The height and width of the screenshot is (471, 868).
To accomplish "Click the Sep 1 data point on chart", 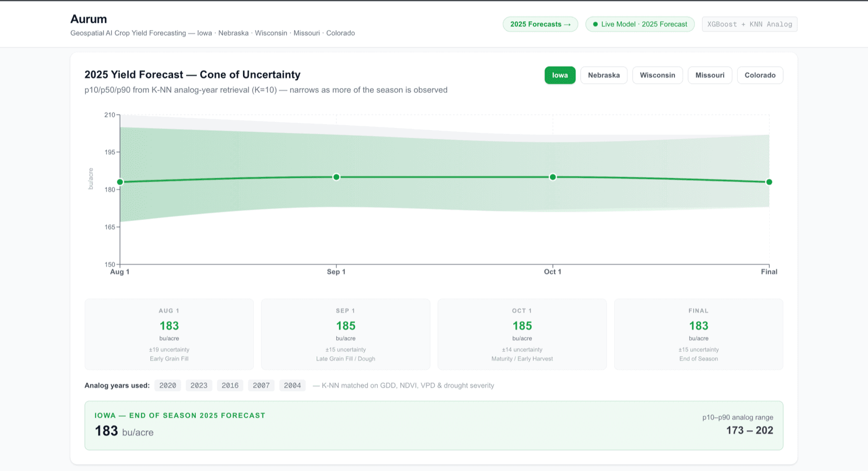I will pyautogui.click(x=336, y=177).
